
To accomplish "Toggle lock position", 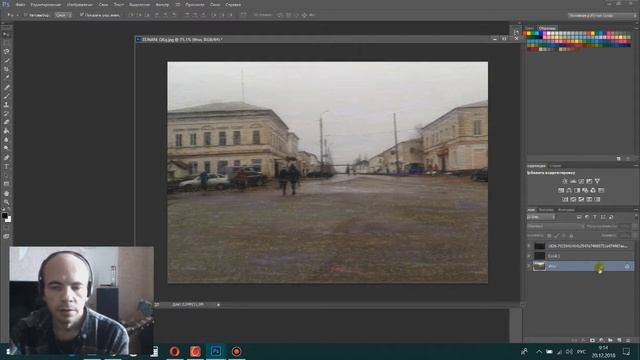I will tap(564, 236).
